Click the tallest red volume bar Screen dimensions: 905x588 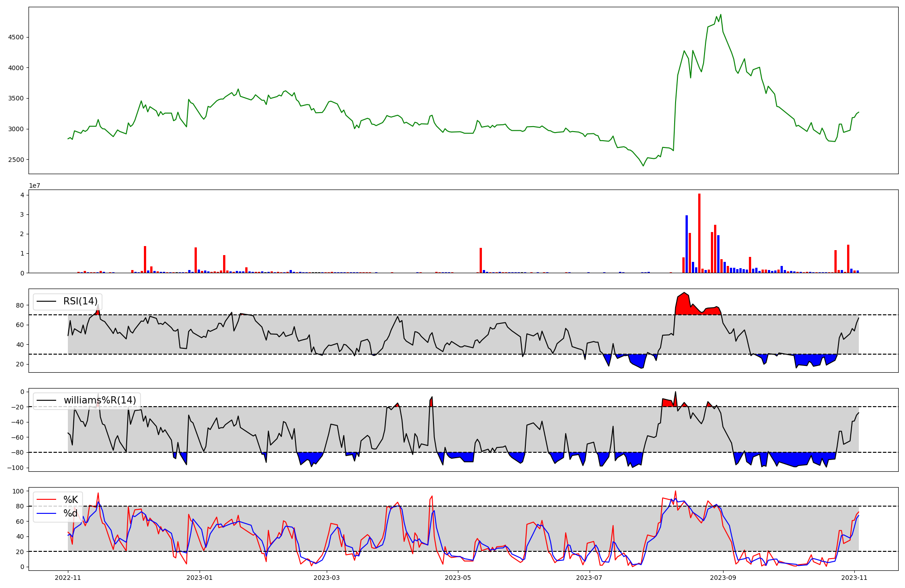click(x=699, y=233)
